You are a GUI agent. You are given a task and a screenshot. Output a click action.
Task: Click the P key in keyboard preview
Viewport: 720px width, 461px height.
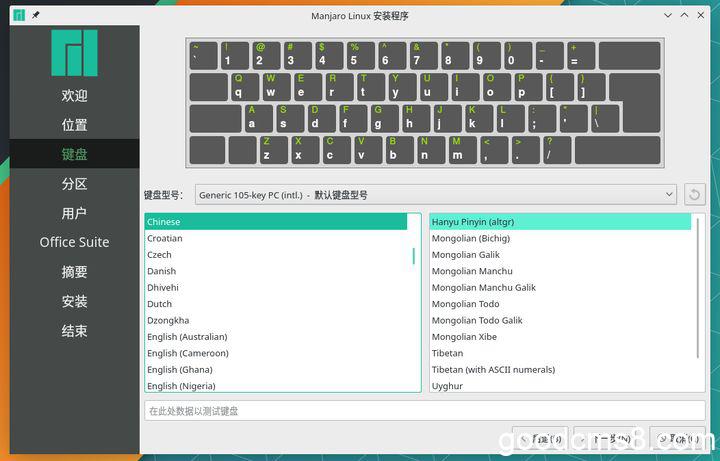coord(529,87)
